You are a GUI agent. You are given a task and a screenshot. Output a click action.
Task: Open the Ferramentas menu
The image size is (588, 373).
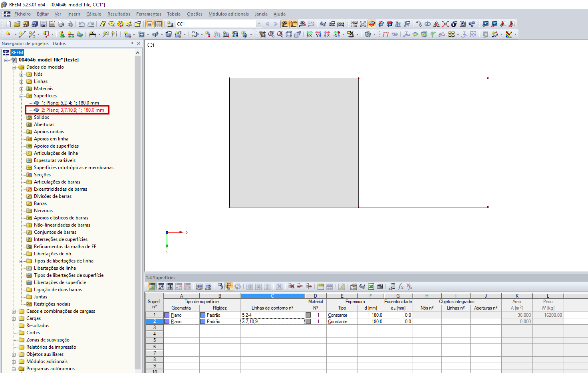point(149,14)
